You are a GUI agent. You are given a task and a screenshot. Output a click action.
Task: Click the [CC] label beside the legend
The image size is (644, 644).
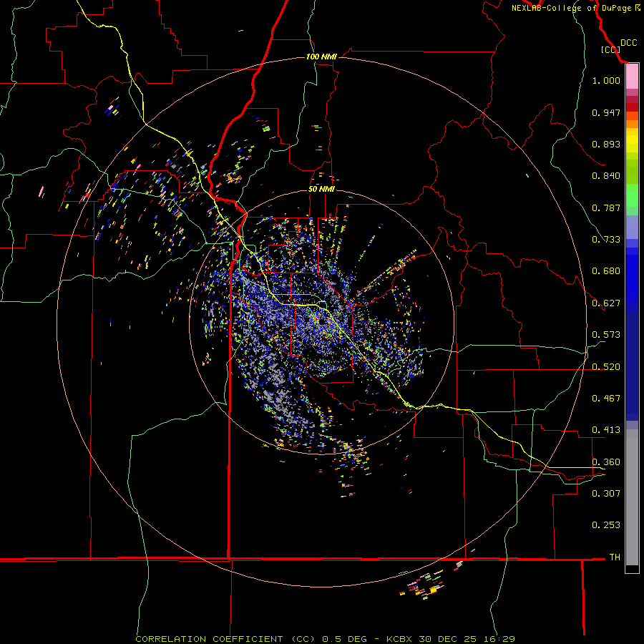pos(610,49)
